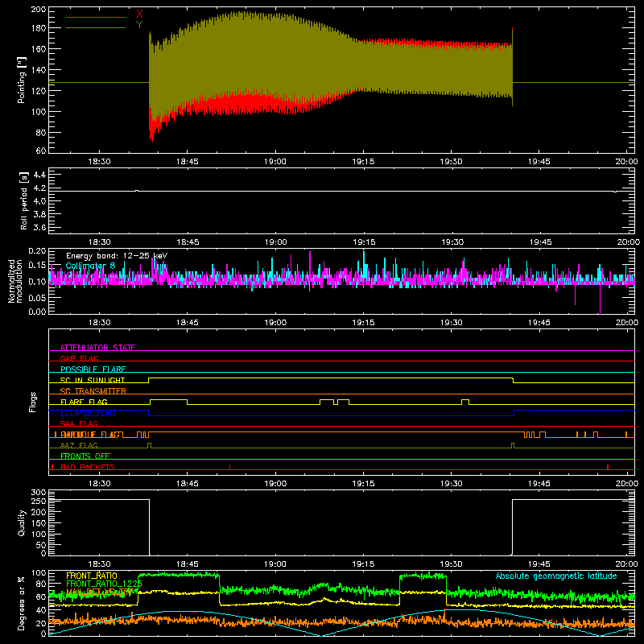Screen dimensions: 644x644
Task: Click the cyan 'Collimator 8' label
Action: 90,266
